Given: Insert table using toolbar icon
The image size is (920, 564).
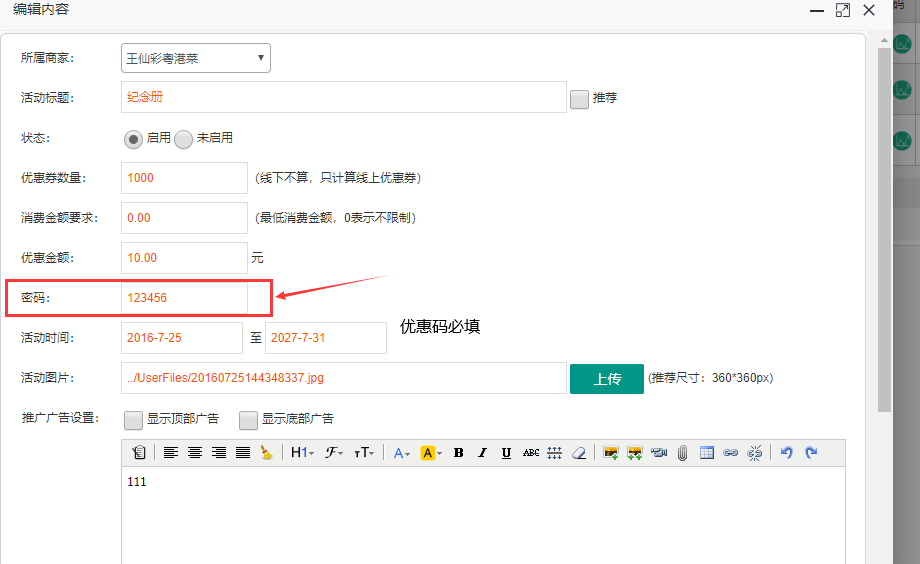Looking at the screenshot, I should coord(707,453).
